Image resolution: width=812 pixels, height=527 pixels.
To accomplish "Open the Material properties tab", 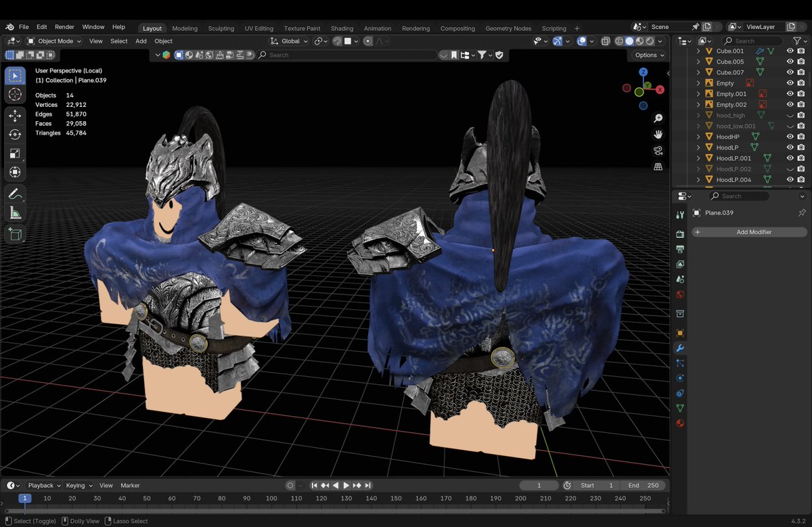I will 680,423.
